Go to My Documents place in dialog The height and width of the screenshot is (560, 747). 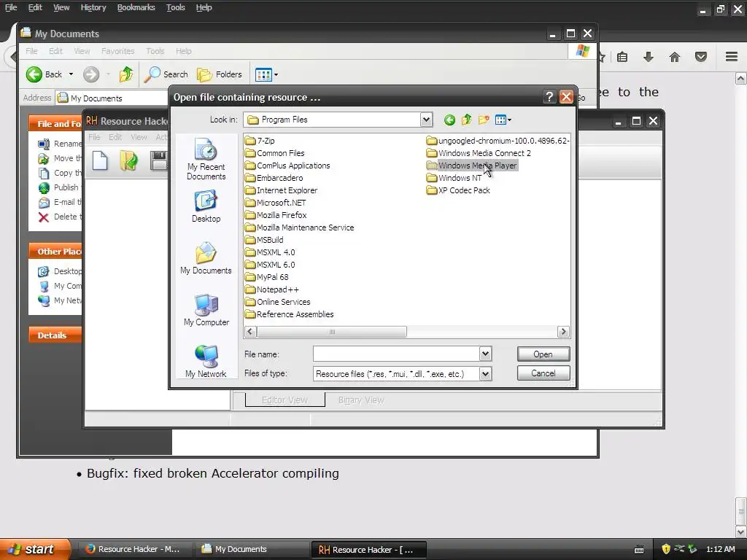206,259
